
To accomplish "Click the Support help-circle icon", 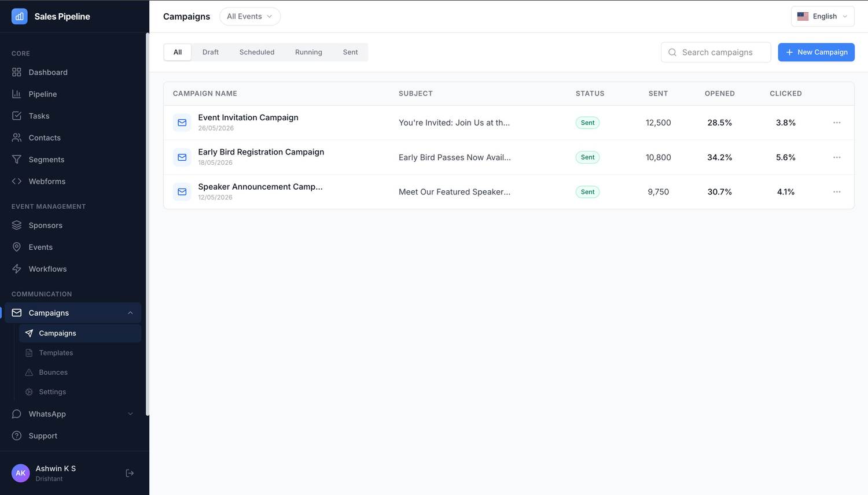I will tap(17, 436).
